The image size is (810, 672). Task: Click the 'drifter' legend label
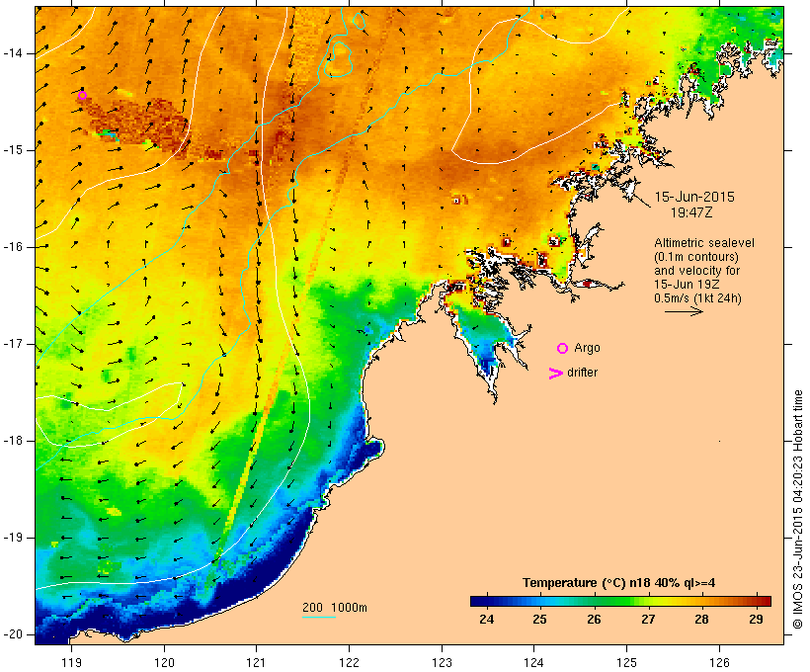(582, 373)
